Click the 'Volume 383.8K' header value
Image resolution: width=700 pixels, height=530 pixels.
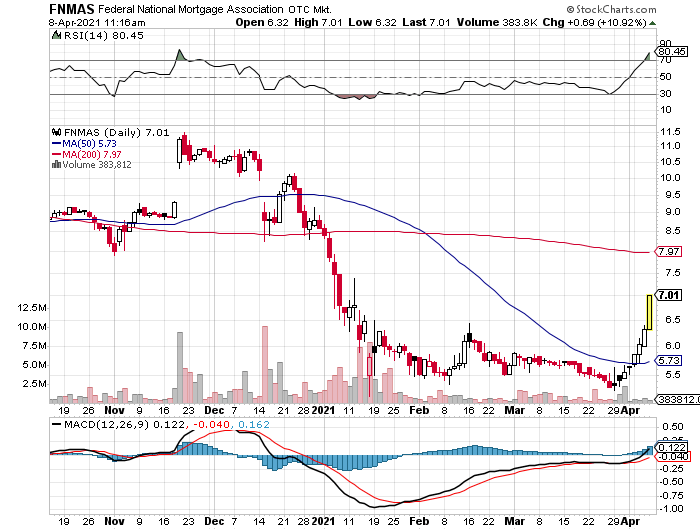click(497, 22)
